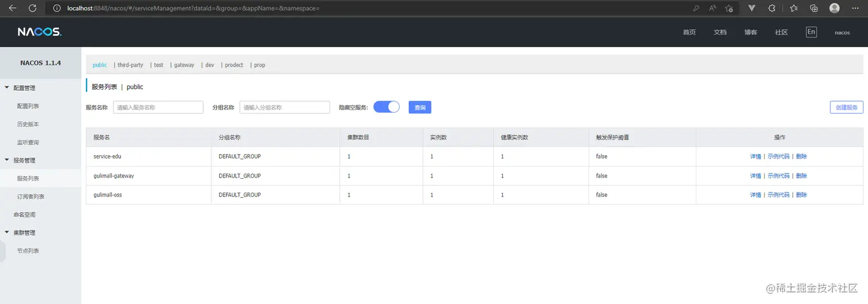Image resolution: width=868 pixels, height=304 pixels.
Task: Open the Favorites list icon
Action: (793, 8)
